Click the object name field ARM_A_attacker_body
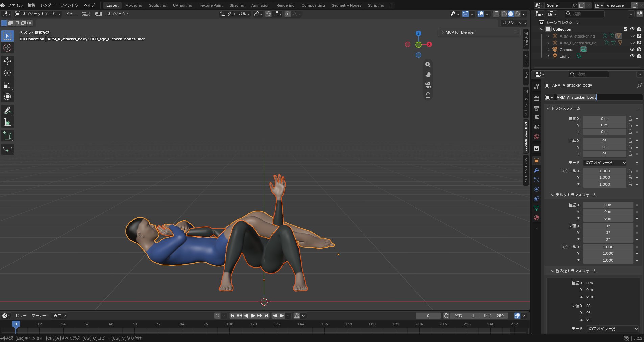Viewport: 644px width, 342px height. [x=598, y=97]
